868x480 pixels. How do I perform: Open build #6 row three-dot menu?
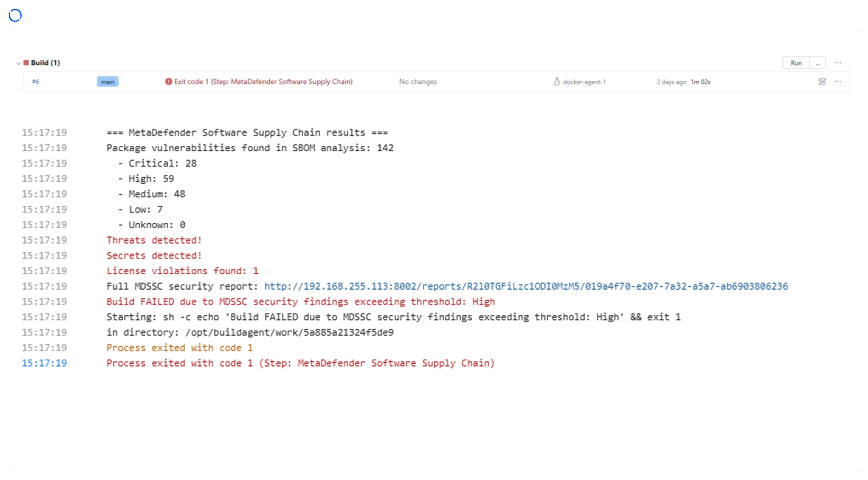(838, 81)
